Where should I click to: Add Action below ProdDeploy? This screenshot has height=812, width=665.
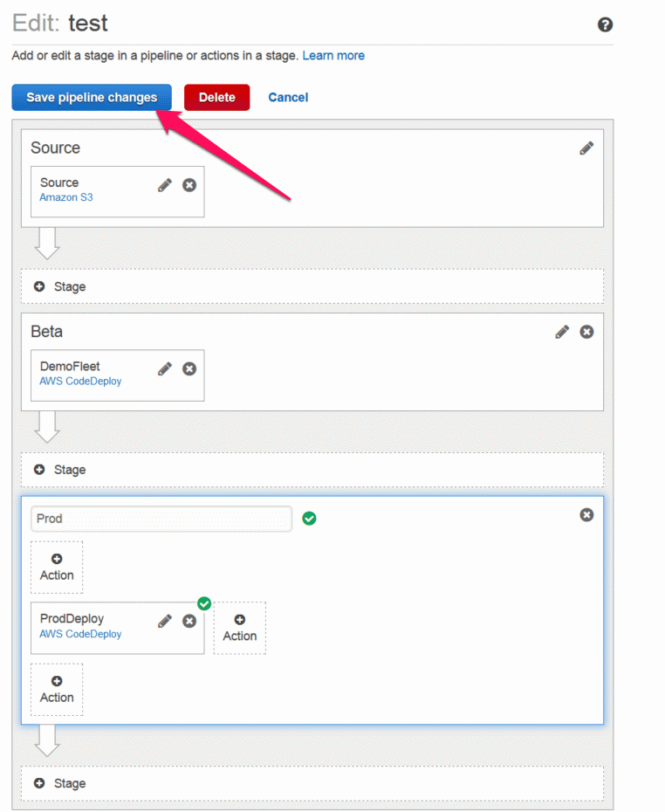click(x=57, y=690)
